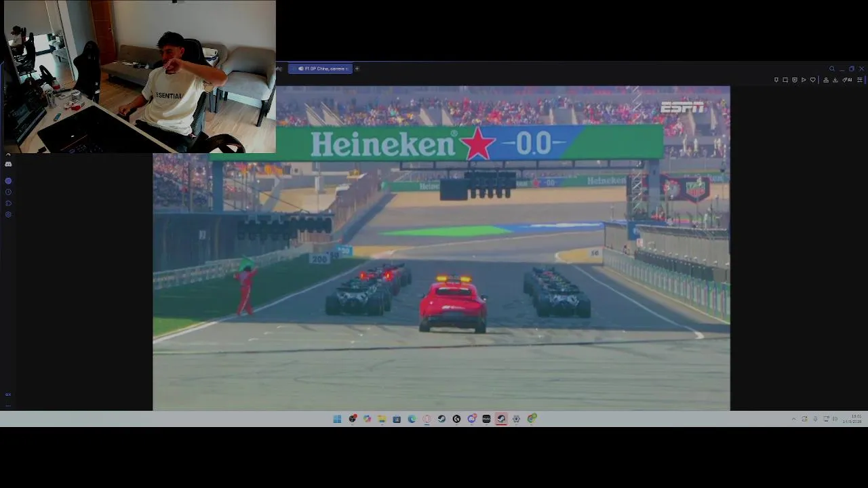The width and height of the screenshot is (868, 488).
Task: Click the sidebar icon below the clock
Action: [8, 203]
